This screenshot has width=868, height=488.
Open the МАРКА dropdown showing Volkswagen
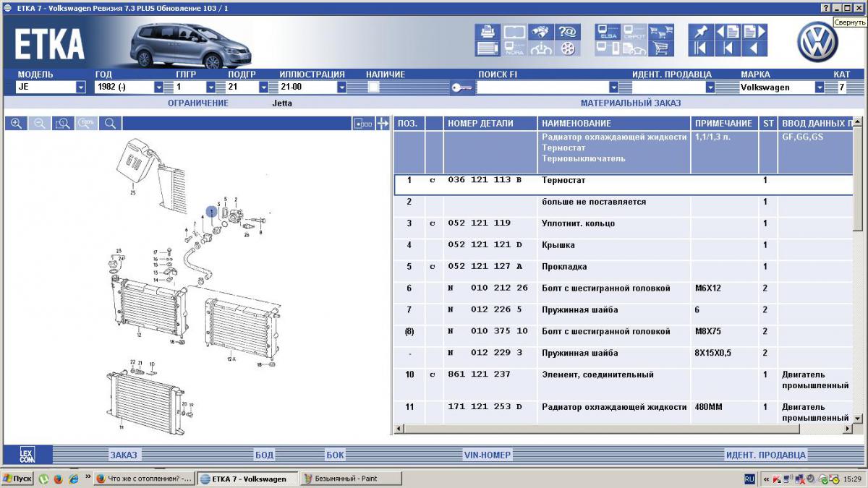pos(820,87)
